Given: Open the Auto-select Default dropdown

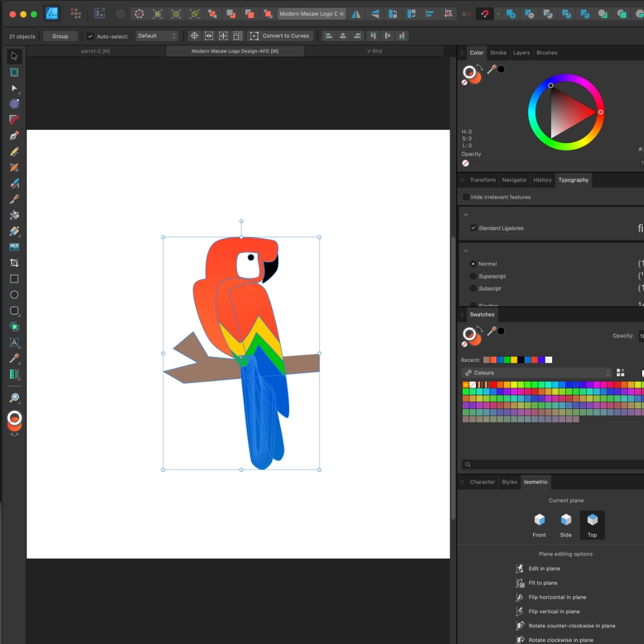Looking at the screenshot, I should [x=157, y=36].
